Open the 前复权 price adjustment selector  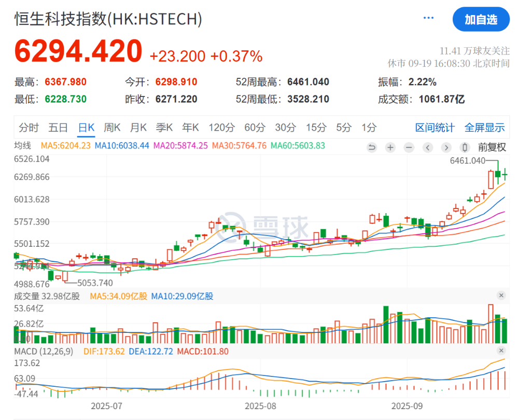pyautogui.click(x=492, y=147)
